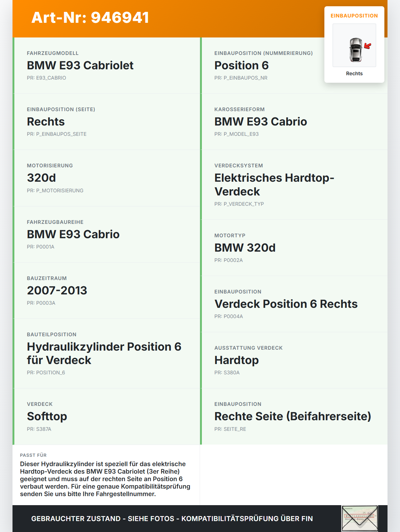Select the Rechts Einbauposition (Seite) entry
Viewport: 400px width, 532px height.
coord(106,122)
